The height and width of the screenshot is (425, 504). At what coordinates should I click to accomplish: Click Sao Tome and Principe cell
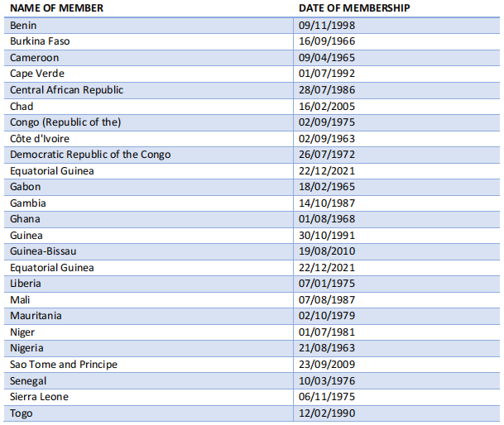[x=148, y=365]
